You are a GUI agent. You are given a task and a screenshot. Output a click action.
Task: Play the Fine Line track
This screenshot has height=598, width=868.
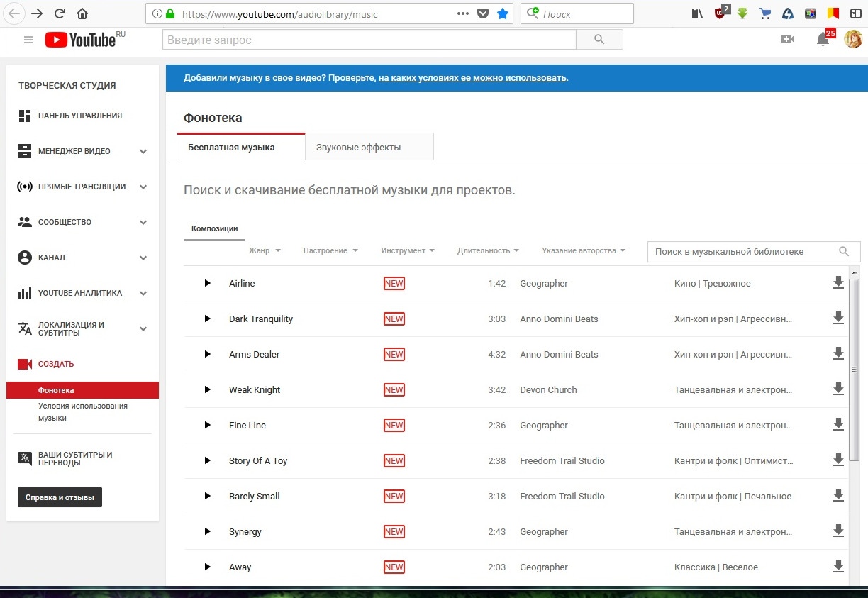point(208,425)
